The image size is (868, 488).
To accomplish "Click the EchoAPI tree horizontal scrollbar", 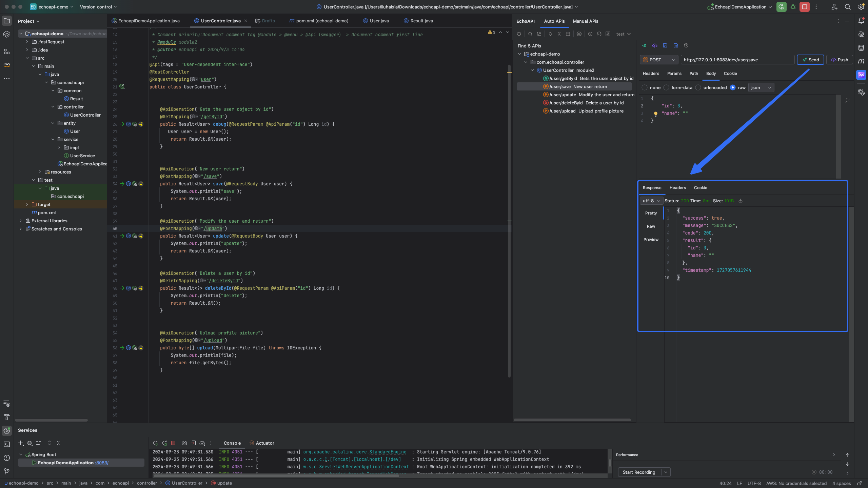I will pos(572,420).
